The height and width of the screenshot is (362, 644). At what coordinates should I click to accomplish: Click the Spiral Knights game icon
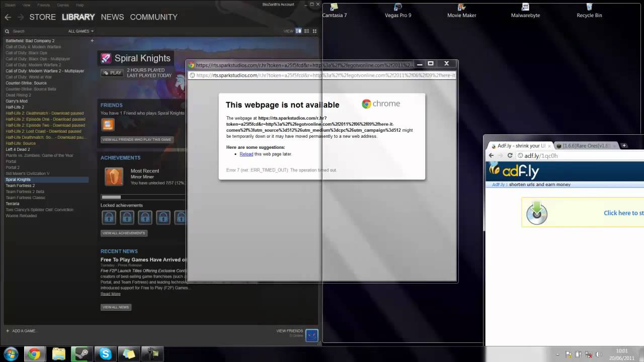(106, 58)
